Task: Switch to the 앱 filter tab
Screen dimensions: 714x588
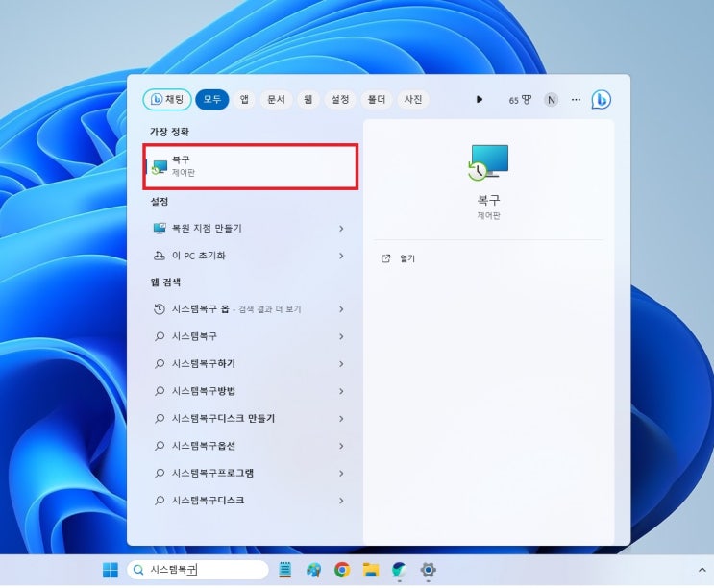Action: (x=244, y=99)
